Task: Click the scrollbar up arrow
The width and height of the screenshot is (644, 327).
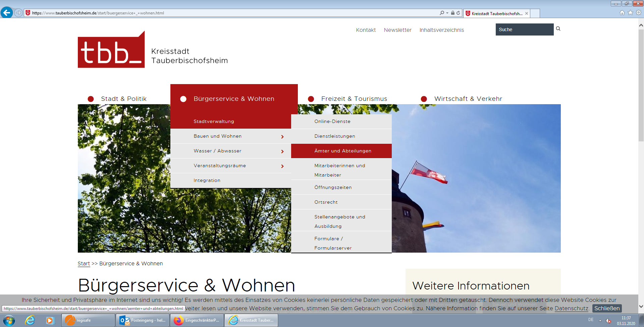Action: click(641, 25)
